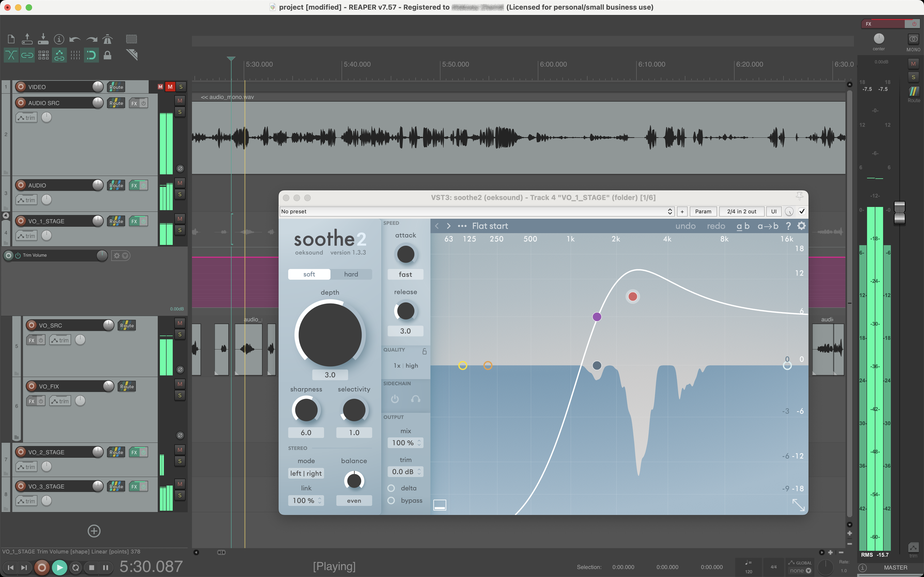
Task: Mute the AUDIO SRC track
Action: tap(180, 101)
